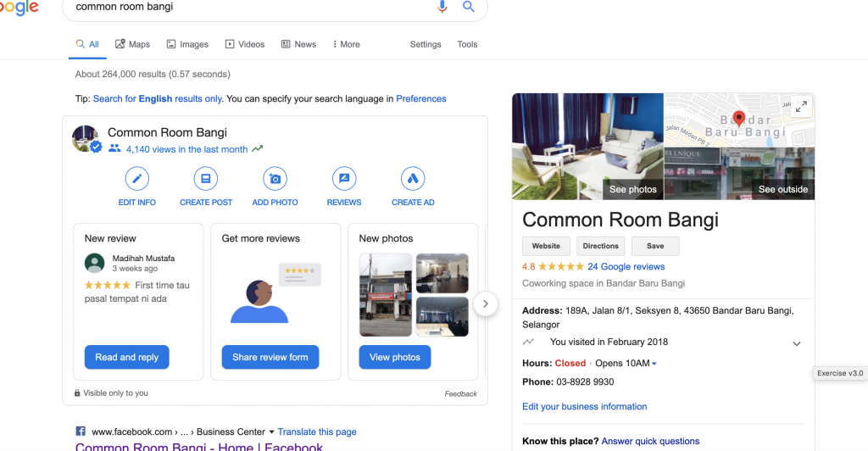This screenshot has width=868, height=451.
Task: Expand the 'You visited in February 2018' chevron
Action: click(x=797, y=343)
